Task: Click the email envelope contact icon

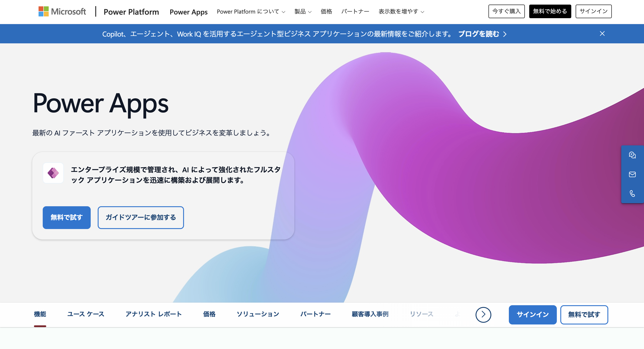Action: (632, 174)
